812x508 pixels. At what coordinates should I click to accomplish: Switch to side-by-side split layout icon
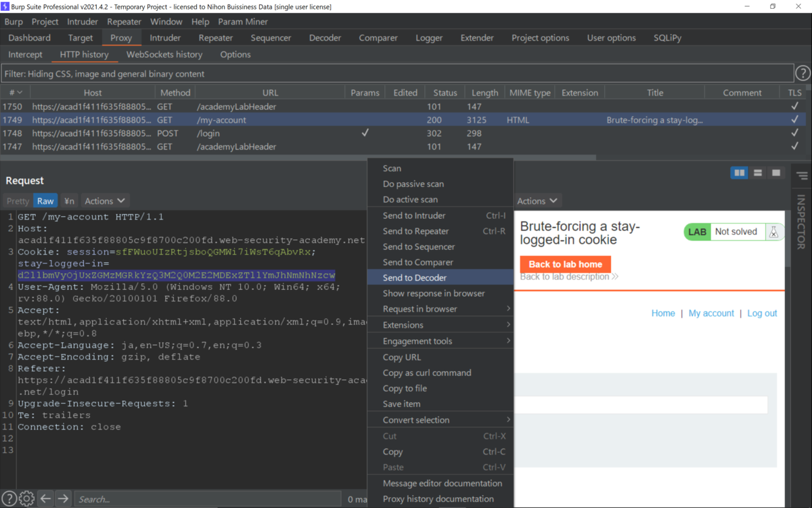[740, 173]
